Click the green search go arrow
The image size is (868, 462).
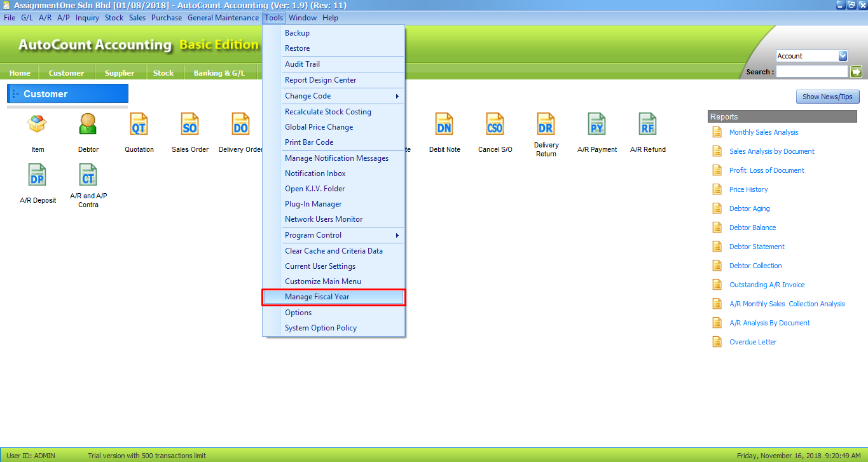tap(856, 72)
